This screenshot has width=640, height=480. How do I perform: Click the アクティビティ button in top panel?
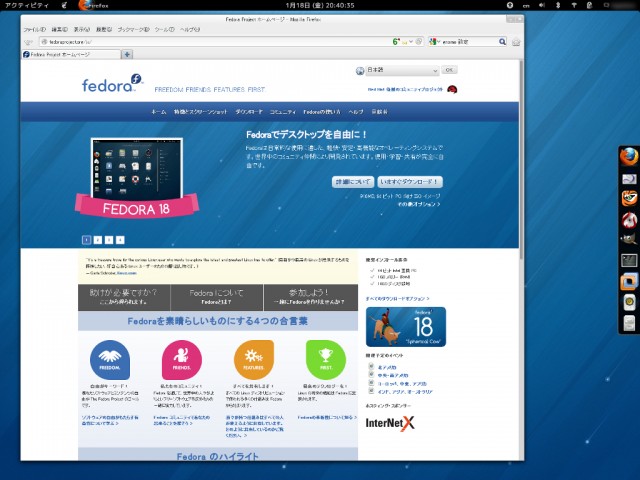pos(26,5)
